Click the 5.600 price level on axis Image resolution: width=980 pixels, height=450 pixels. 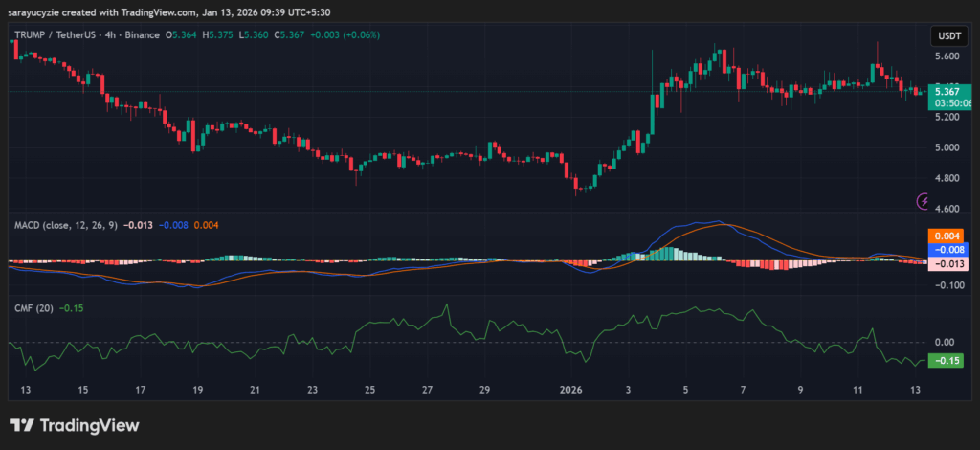947,56
